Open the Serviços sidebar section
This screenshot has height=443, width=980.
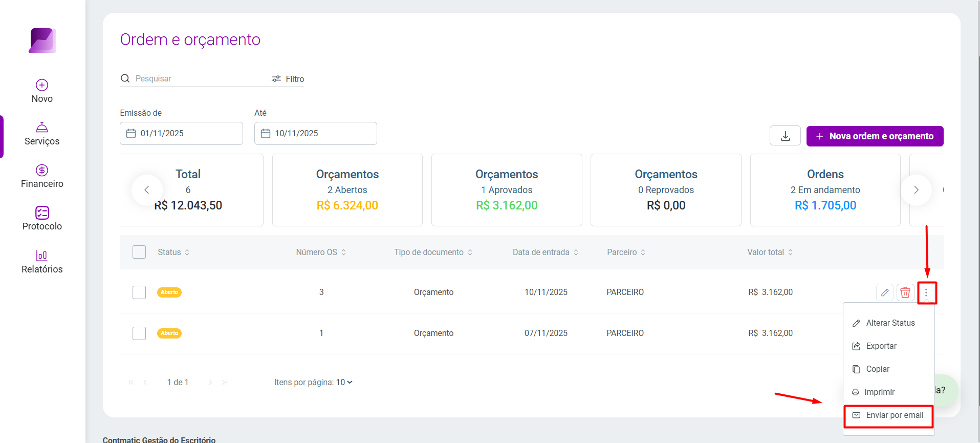[x=42, y=134]
